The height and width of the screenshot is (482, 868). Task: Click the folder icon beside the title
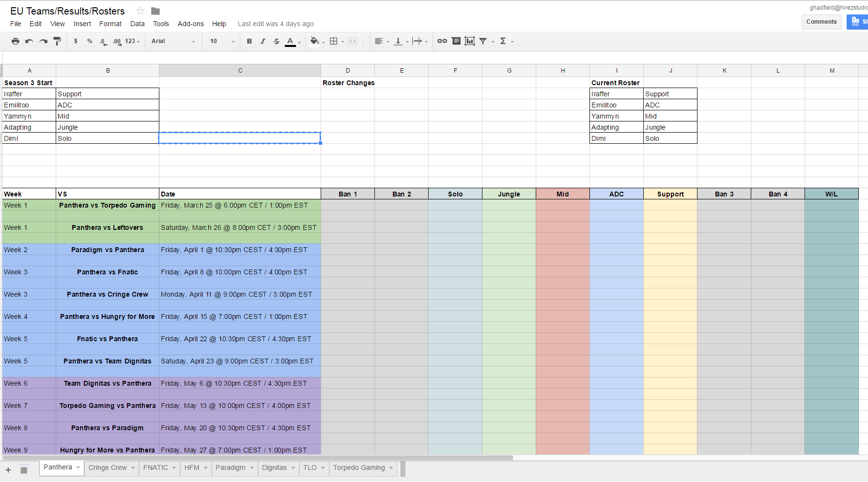click(155, 11)
